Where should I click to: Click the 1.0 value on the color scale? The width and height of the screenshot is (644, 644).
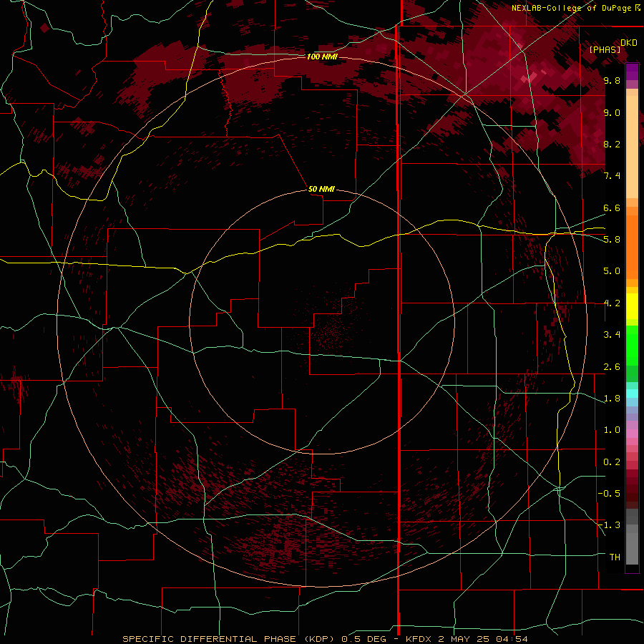(x=612, y=430)
